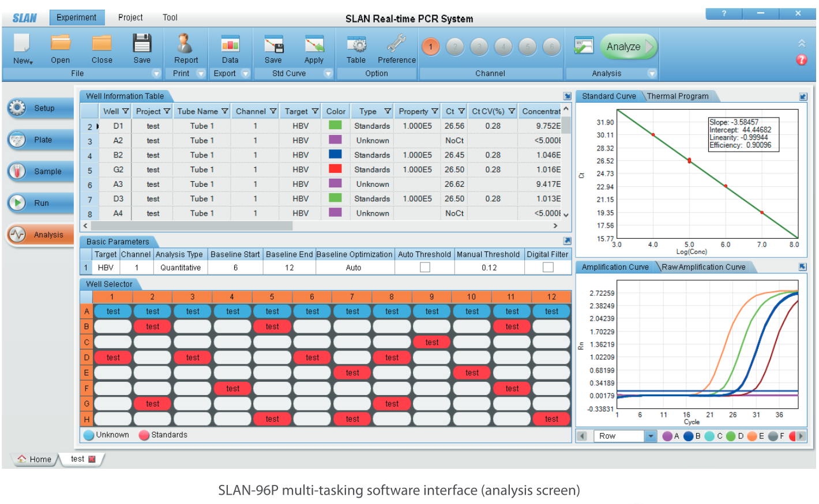Select channel 1 orange circle

coord(430,47)
